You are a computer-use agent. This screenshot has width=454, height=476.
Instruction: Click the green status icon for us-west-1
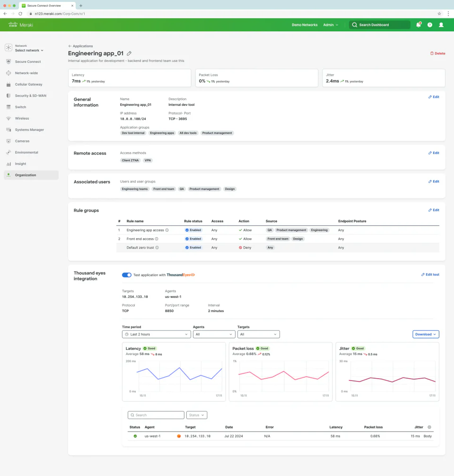click(135, 436)
